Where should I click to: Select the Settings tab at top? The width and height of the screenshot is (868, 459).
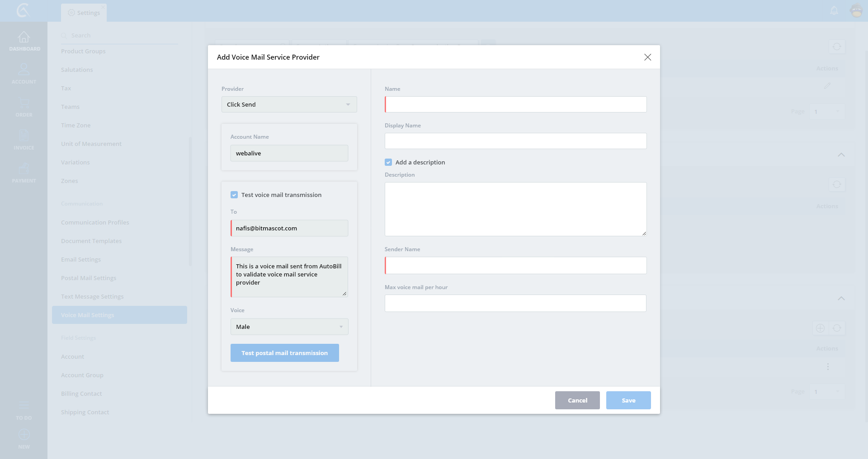tap(84, 13)
